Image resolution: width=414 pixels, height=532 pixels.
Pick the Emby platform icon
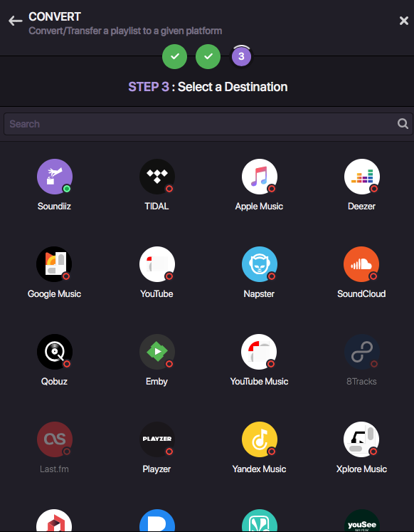[x=157, y=352]
